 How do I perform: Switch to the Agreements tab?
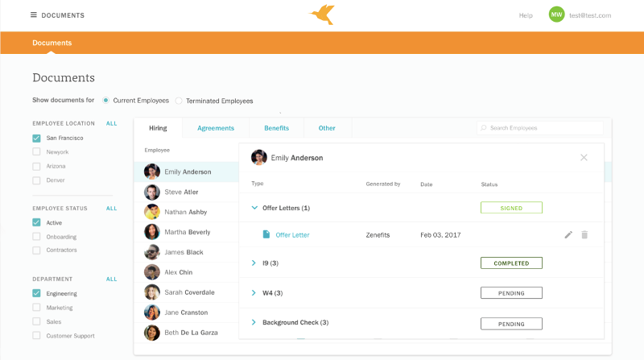(216, 128)
